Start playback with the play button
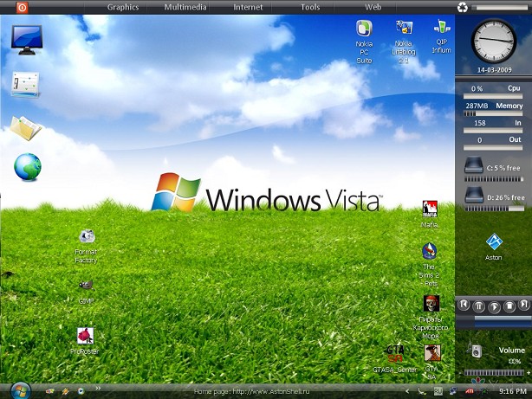The height and width of the screenshot is (399, 532). coord(495,307)
